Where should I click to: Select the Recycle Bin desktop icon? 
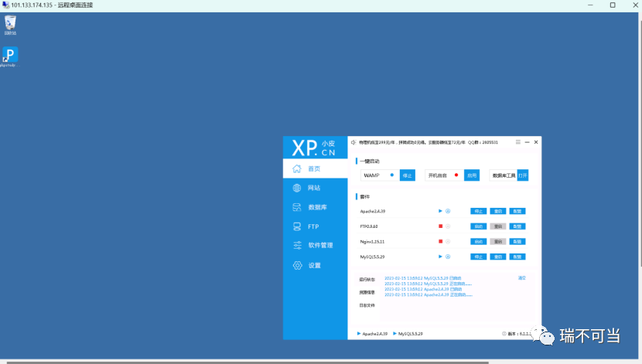pyautogui.click(x=10, y=25)
